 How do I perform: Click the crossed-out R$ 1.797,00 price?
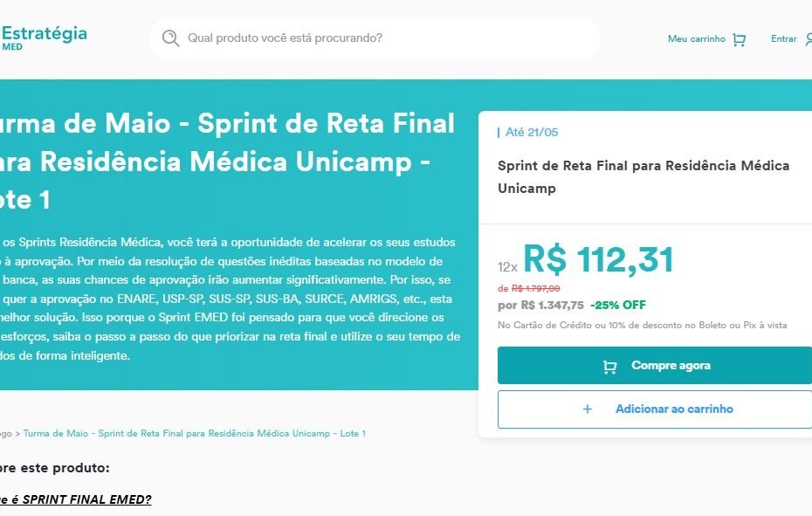point(535,289)
